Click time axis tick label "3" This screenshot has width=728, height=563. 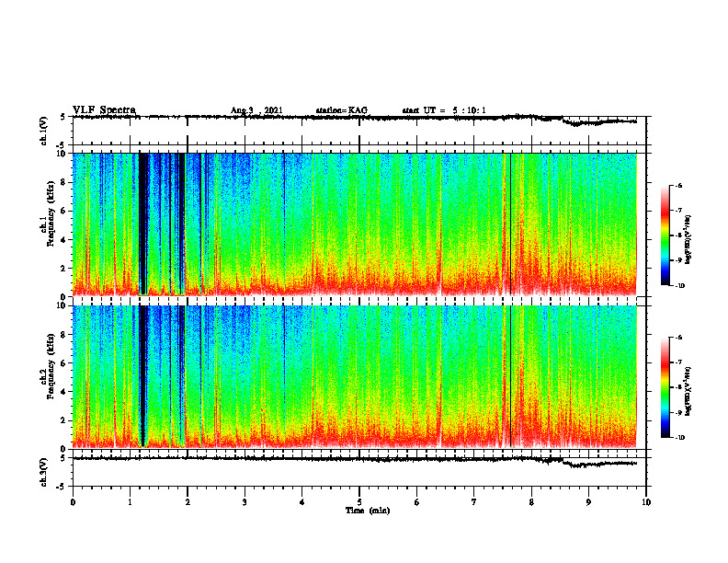coord(245,502)
